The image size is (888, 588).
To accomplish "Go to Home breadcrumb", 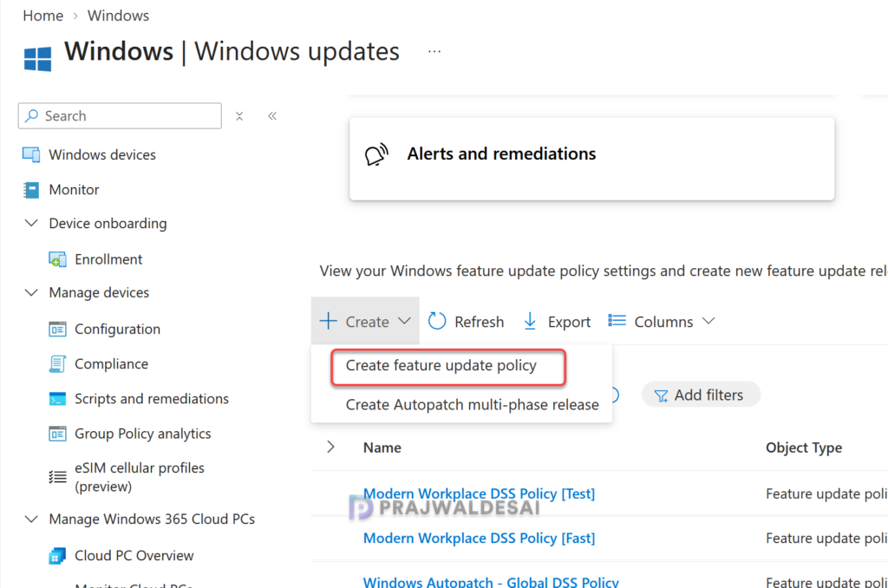I will point(43,16).
